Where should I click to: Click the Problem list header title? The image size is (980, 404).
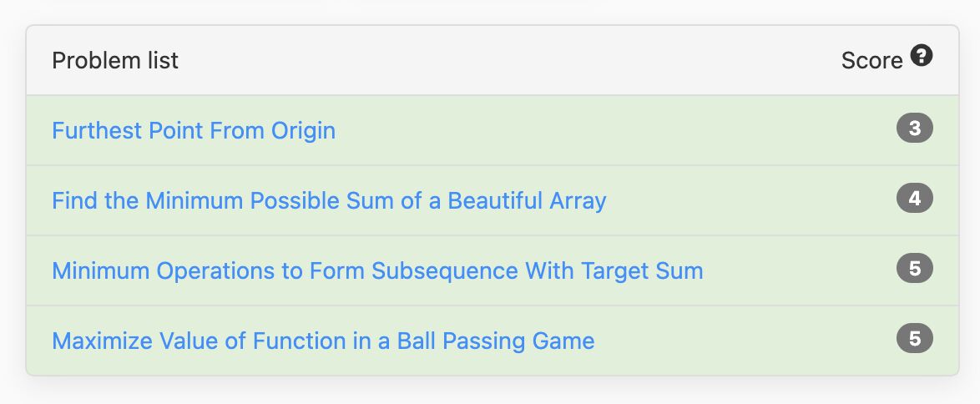(115, 61)
